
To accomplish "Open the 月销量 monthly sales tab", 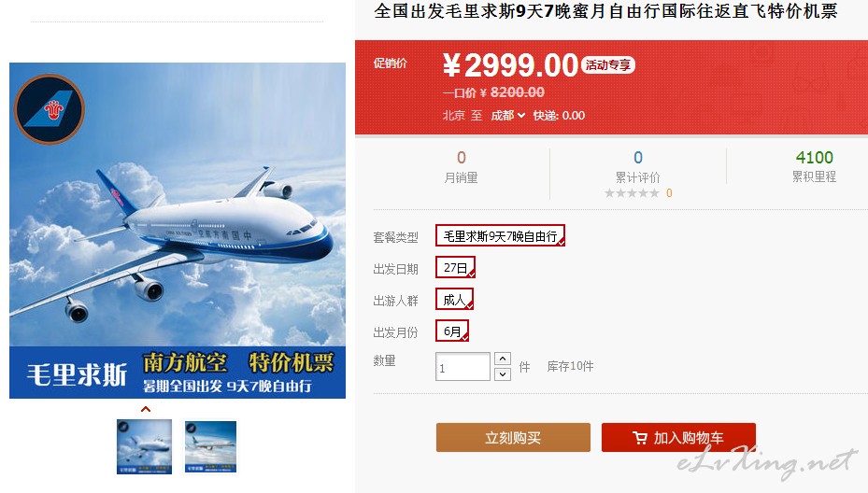I will (x=462, y=167).
